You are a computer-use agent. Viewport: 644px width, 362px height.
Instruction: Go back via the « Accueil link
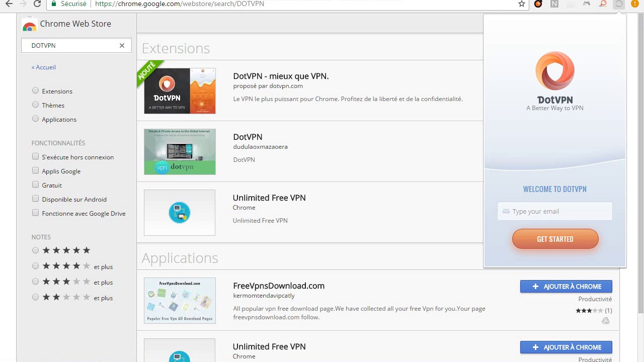tap(43, 67)
